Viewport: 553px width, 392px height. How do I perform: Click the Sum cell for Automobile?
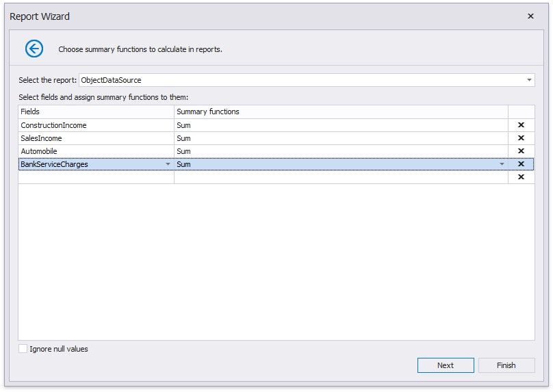341,151
